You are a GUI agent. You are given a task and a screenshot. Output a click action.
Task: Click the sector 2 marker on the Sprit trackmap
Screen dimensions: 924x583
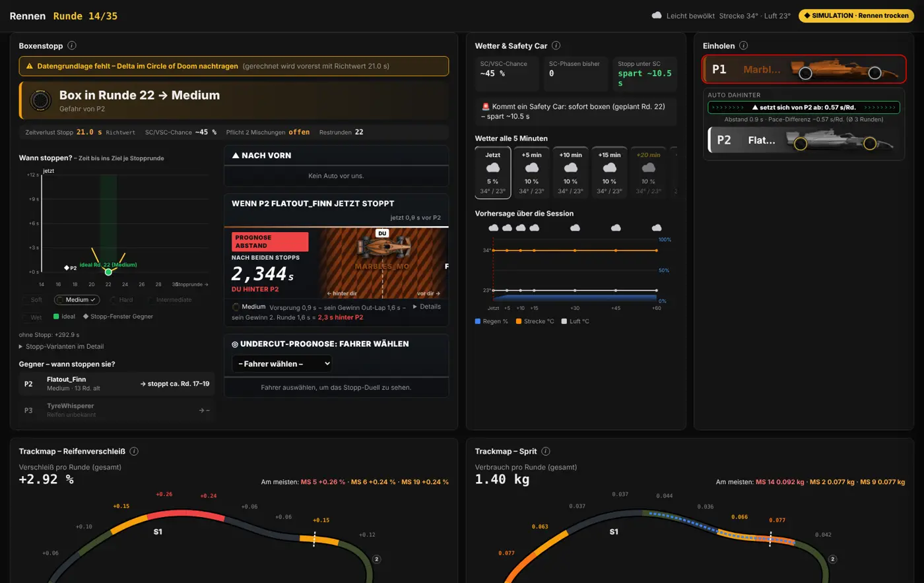point(832,559)
